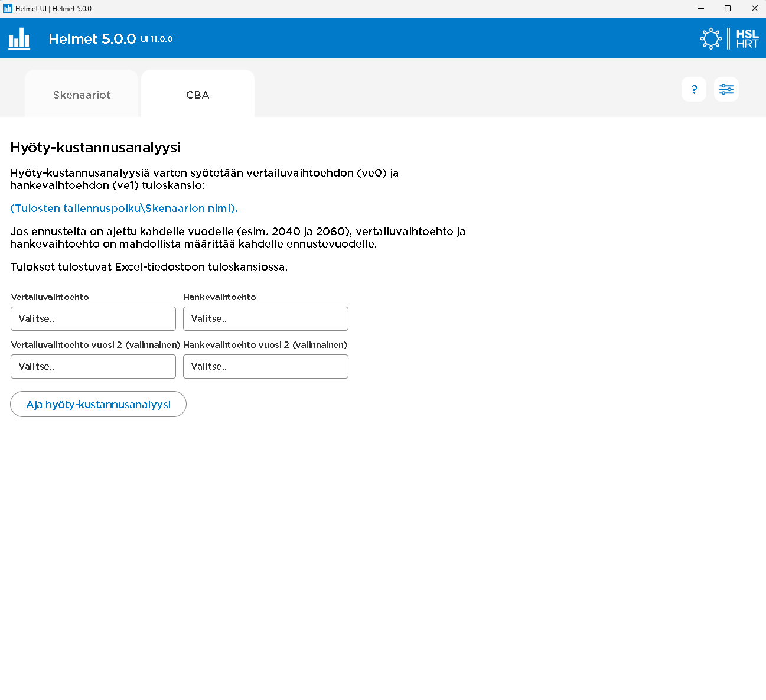Image resolution: width=766 pixels, height=700 pixels.
Task: Close the Helmet UI window
Action: coord(754,8)
